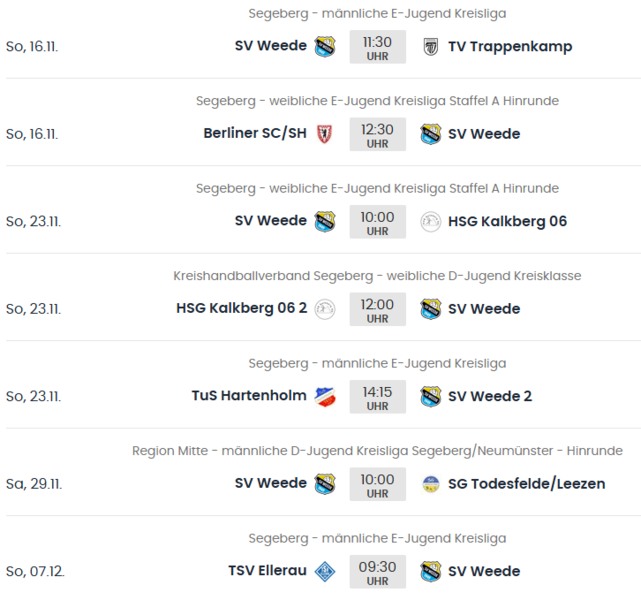Click the Berliner SC/SH club crest
The width and height of the screenshot is (641, 600).
pyautogui.click(x=324, y=134)
